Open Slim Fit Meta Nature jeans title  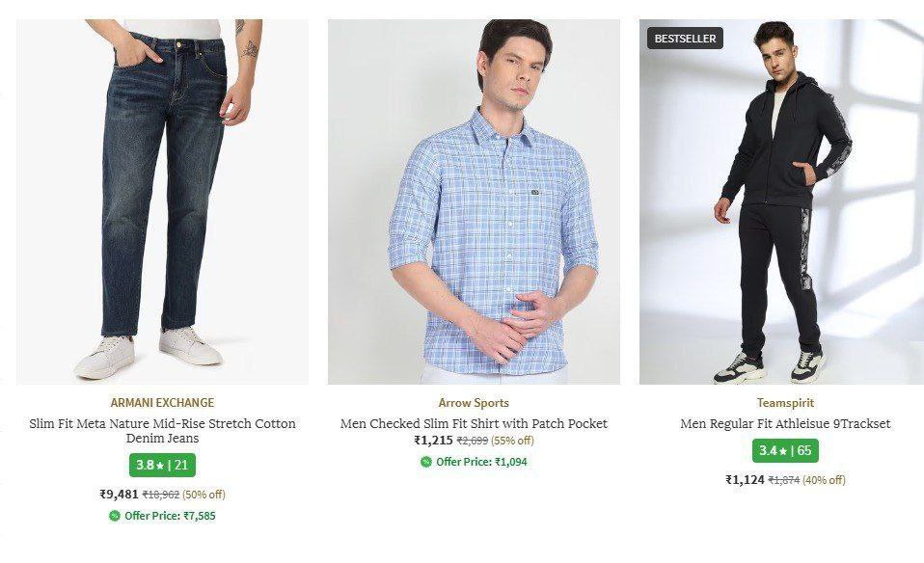162,431
